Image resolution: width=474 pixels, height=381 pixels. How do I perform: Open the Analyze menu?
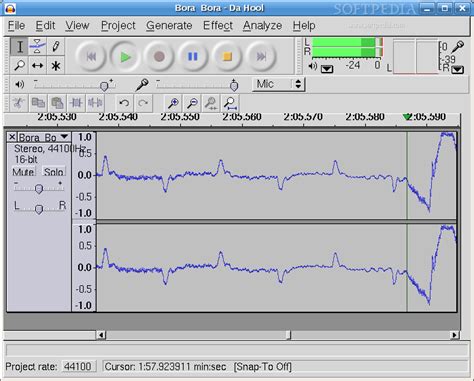click(262, 26)
